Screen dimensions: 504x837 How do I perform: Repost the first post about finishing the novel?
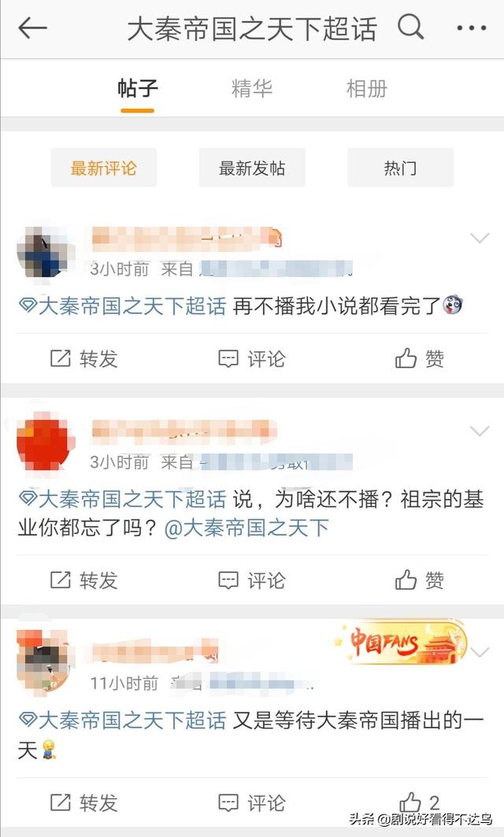coord(83,359)
